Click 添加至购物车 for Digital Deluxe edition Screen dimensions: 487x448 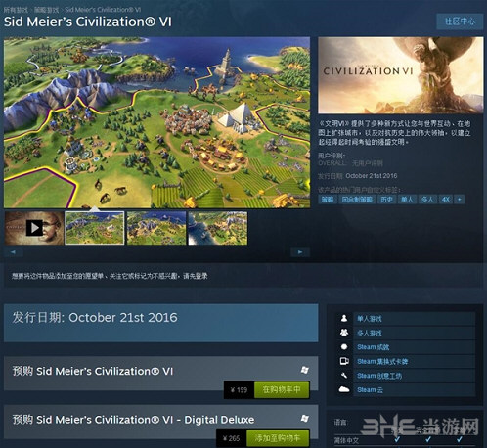278,438
